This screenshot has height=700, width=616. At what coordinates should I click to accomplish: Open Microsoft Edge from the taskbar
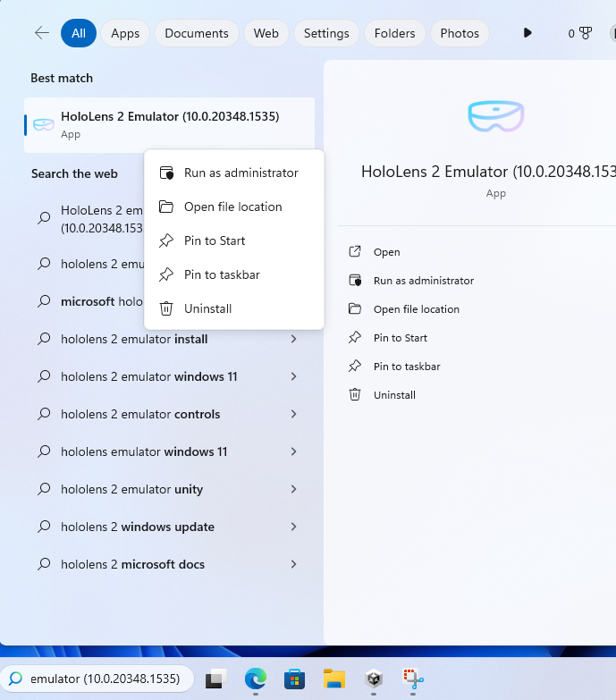tap(256, 679)
